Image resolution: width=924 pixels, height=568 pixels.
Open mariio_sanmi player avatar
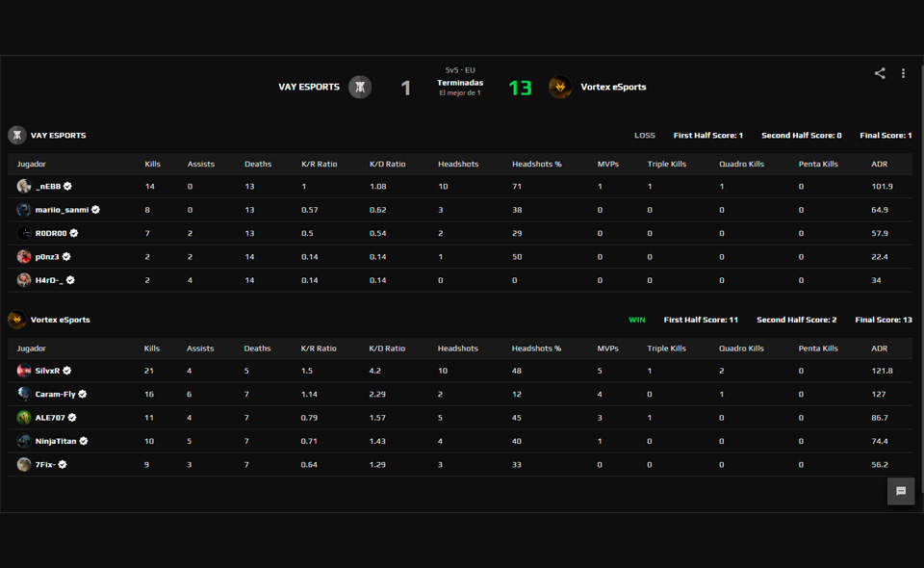point(23,210)
